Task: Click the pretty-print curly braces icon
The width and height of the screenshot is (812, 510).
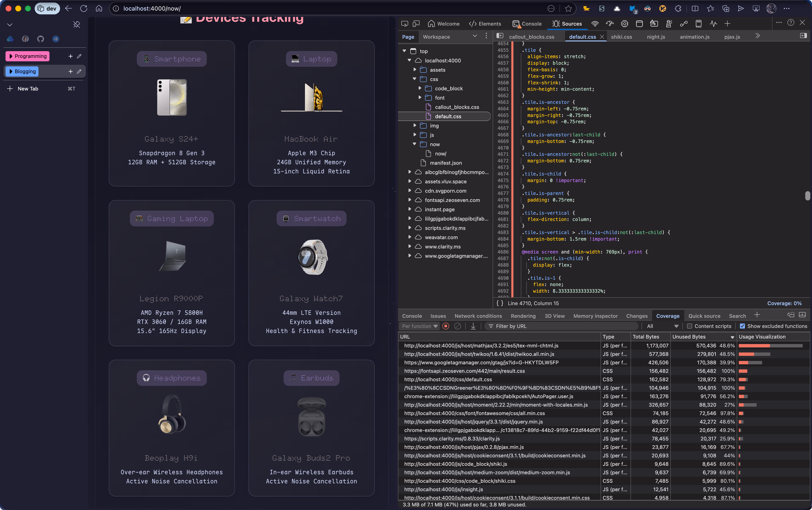Action: click(x=500, y=303)
